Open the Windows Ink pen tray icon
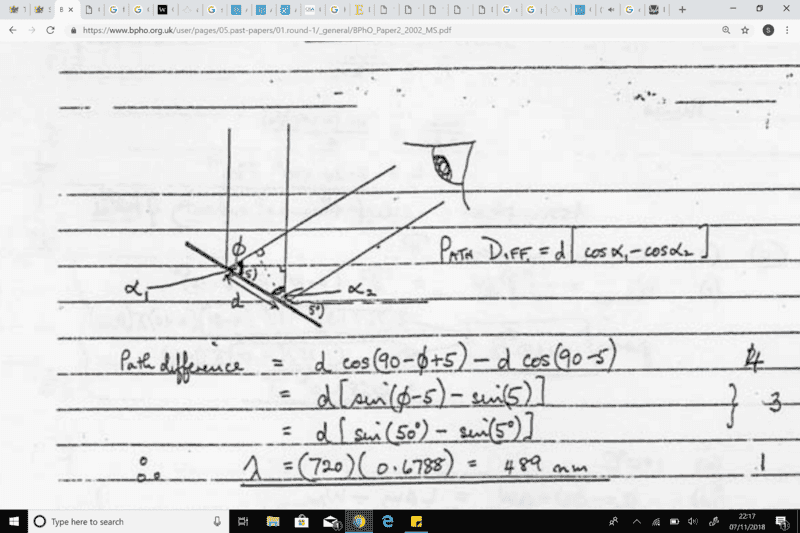Image resolution: width=800 pixels, height=533 pixels. click(714, 521)
